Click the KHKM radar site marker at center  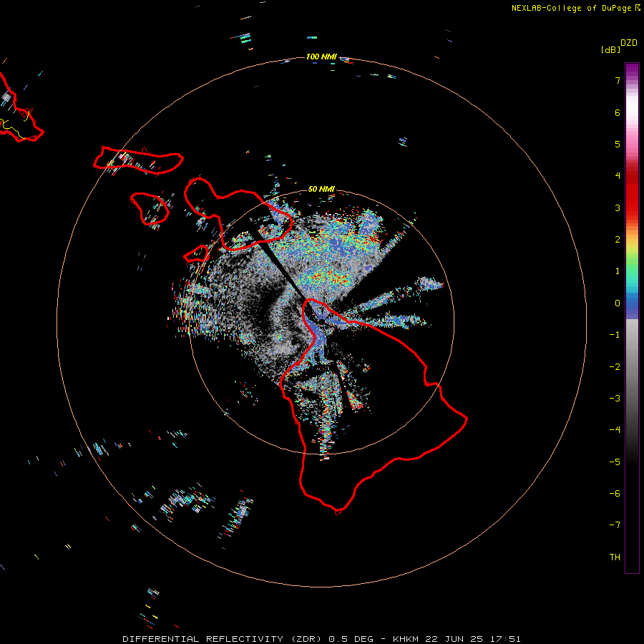(x=321, y=320)
